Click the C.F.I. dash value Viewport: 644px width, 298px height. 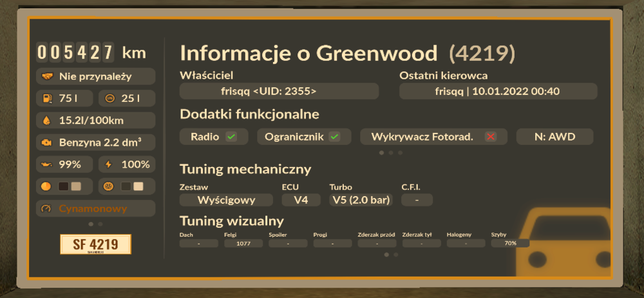click(417, 200)
